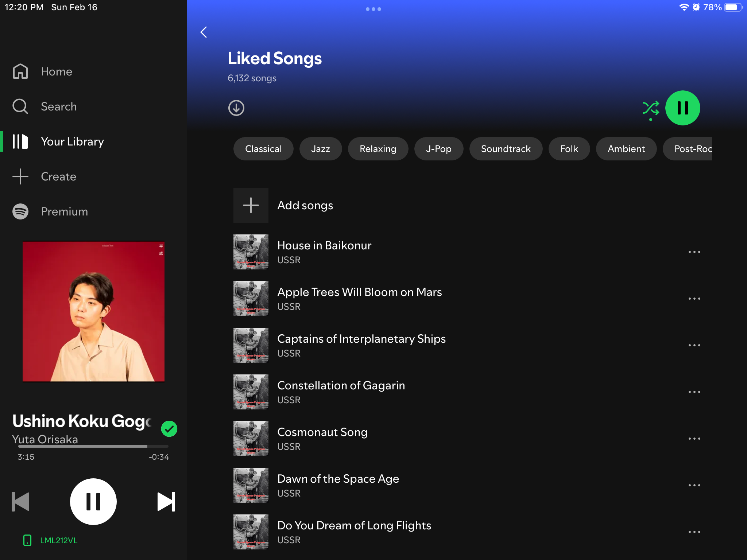
Task: Filter by the Soundtrack genre chip
Action: pos(506,149)
